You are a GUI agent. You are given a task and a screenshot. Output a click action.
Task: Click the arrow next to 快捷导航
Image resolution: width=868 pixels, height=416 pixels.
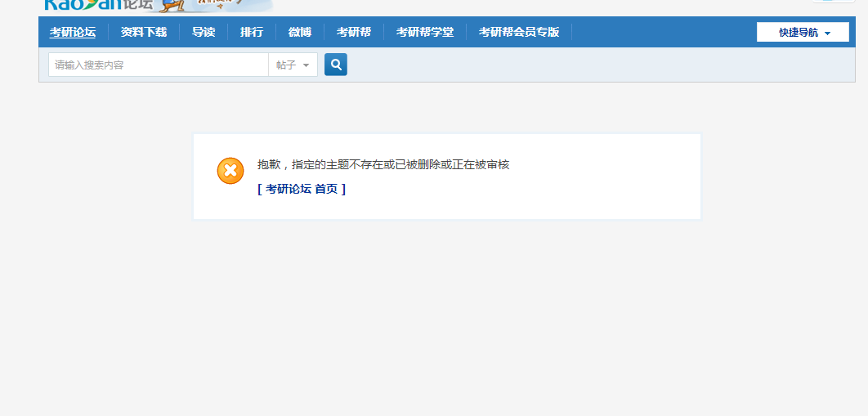pyautogui.click(x=828, y=34)
